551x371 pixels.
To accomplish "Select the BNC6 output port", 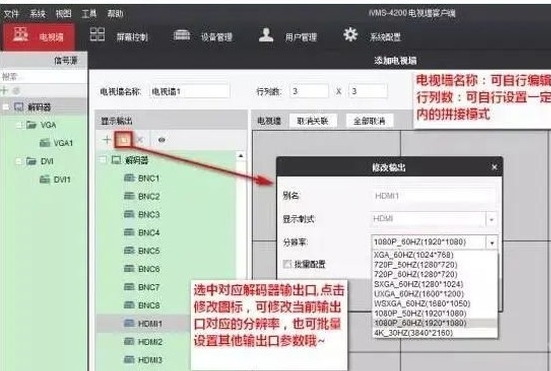I will pos(142,269).
